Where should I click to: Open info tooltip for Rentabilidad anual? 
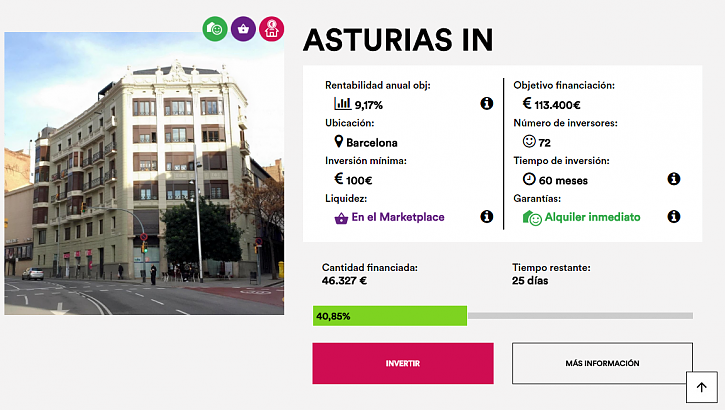click(x=487, y=103)
